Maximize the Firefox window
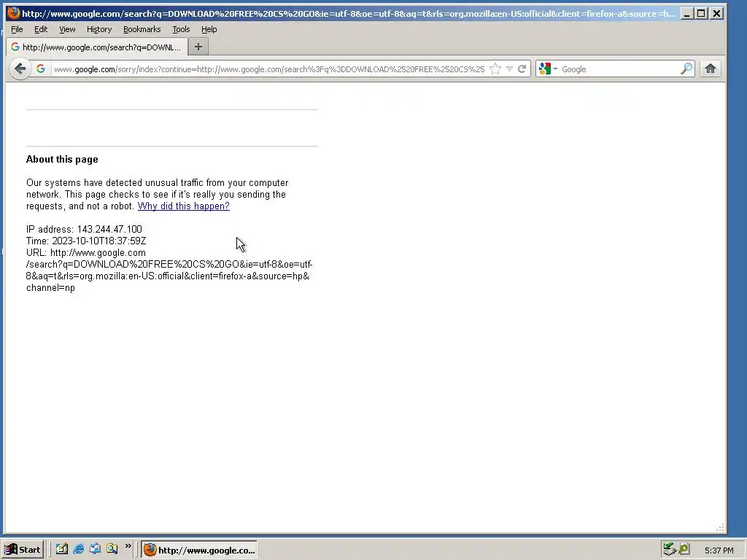747x560 pixels. 701,13
